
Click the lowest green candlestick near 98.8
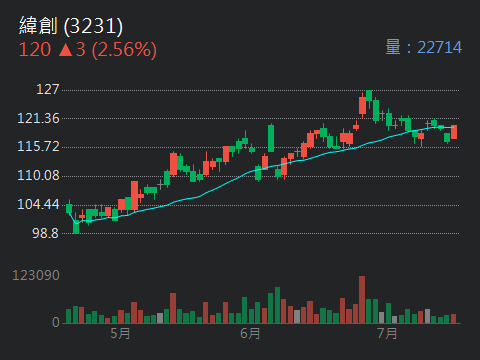tap(76, 223)
